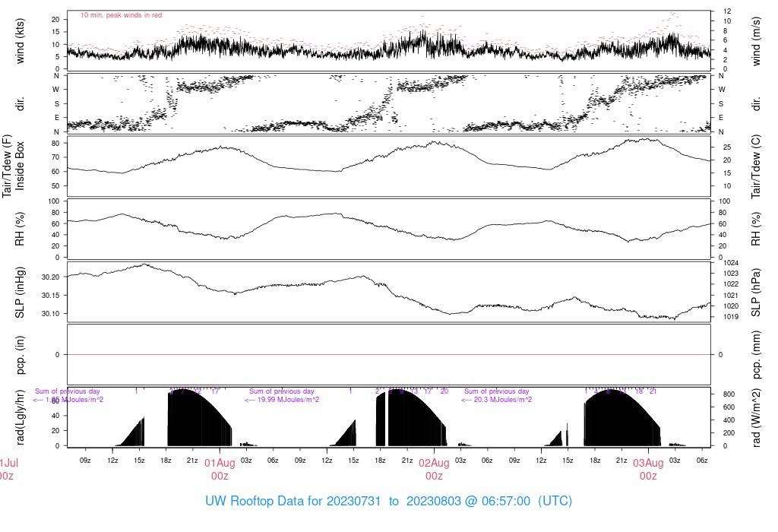778x532 pixels.
Task: Click the red zero precipitation line
Action: click(x=389, y=355)
